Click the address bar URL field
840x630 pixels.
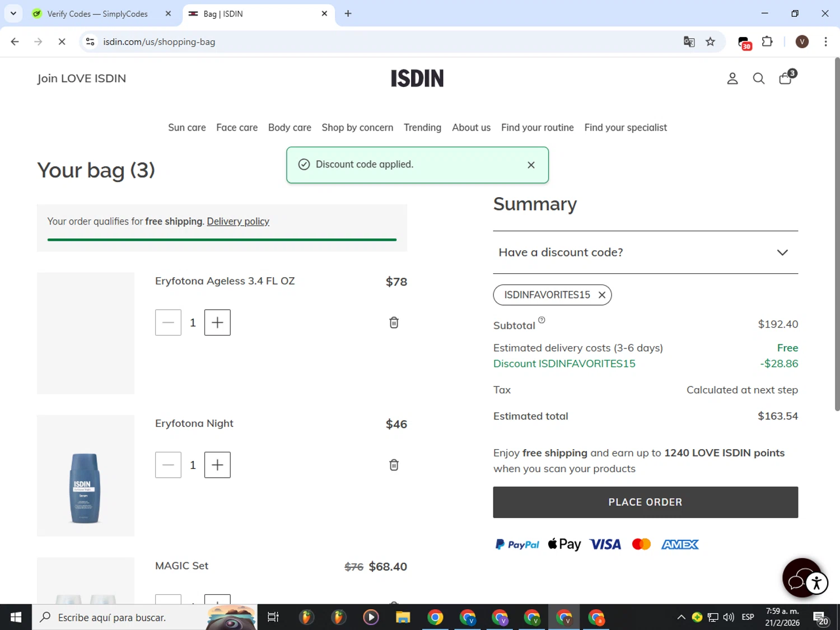pos(386,41)
